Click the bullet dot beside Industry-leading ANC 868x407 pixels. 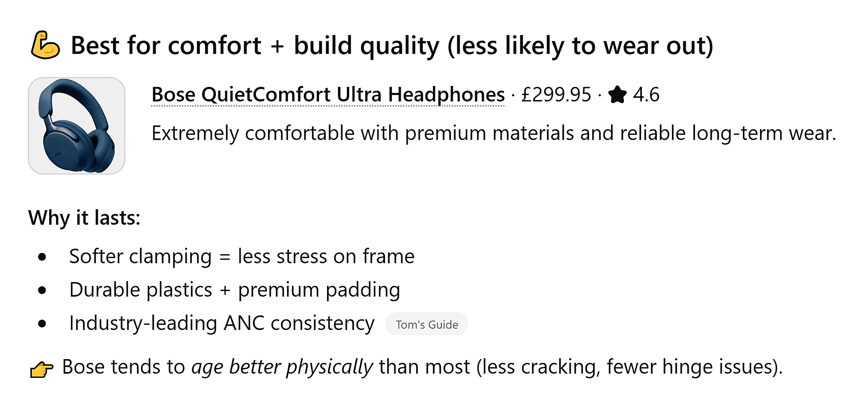[42, 324]
